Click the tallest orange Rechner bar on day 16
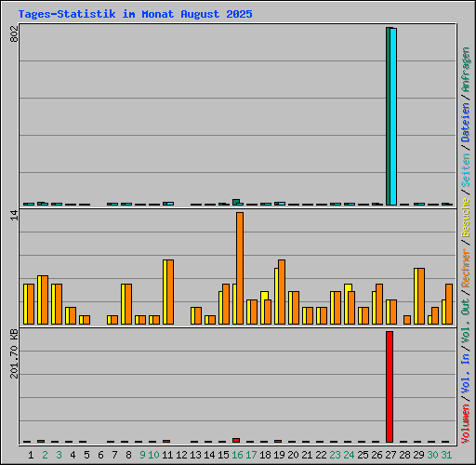The height and width of the screenshot is (465, 476). (x=240, y=269)
